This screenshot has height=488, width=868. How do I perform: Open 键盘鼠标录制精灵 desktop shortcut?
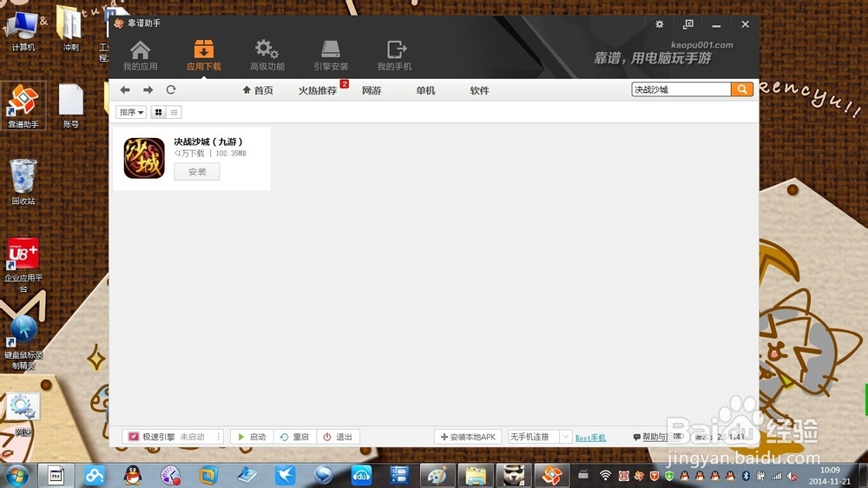[x=23, y=341]
